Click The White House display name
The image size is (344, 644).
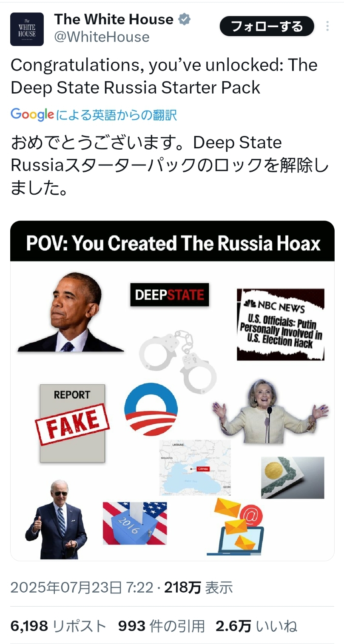click(x=114, y=19)
